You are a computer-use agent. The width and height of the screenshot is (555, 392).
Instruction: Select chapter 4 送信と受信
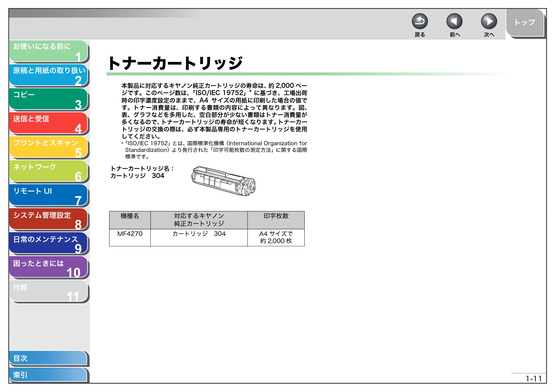pyautogui.click(x=49, y=123)
